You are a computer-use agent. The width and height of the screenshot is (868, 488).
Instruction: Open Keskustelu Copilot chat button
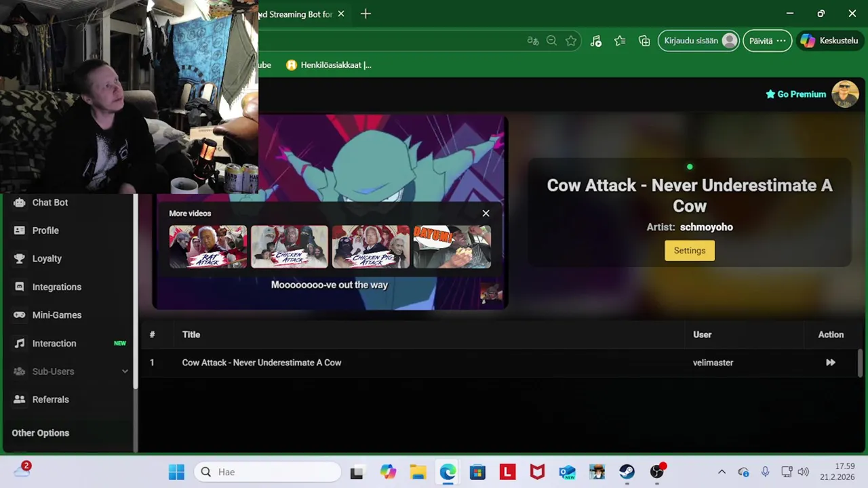click(829, 41)
